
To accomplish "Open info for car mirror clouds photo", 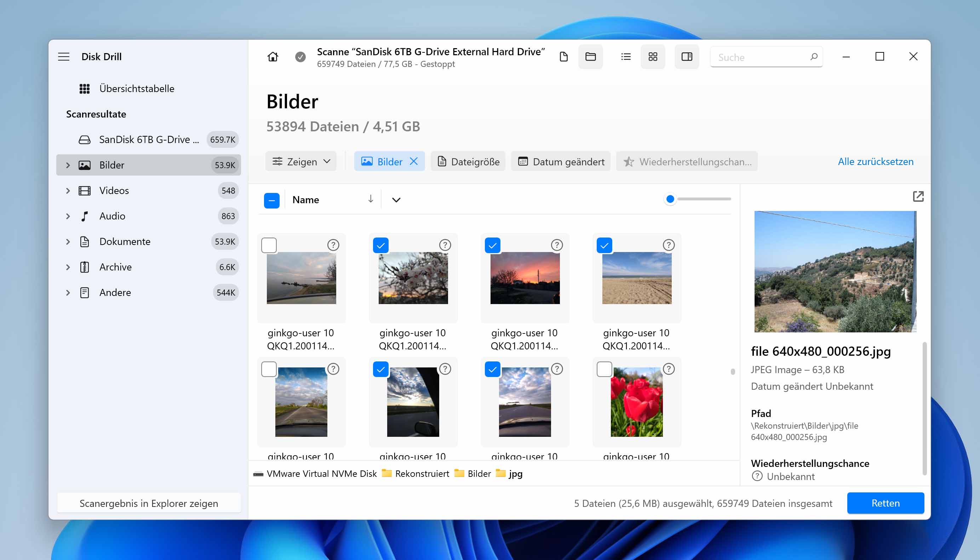I will pos(445,369).
